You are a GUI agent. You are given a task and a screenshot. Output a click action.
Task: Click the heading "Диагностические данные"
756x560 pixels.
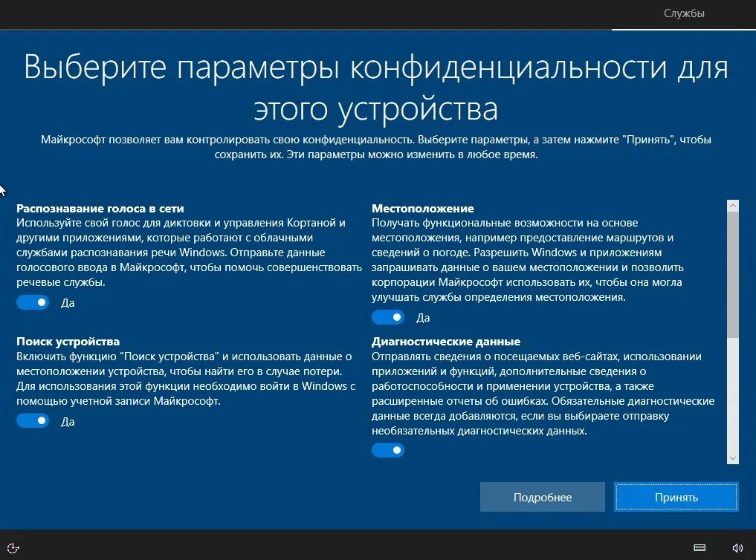[x=446, y=342]
